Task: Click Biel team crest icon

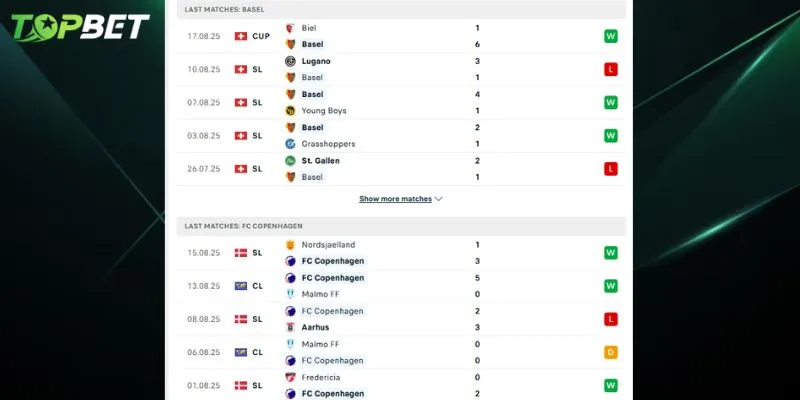Action: pyautogui.click(x=290, y=28)
